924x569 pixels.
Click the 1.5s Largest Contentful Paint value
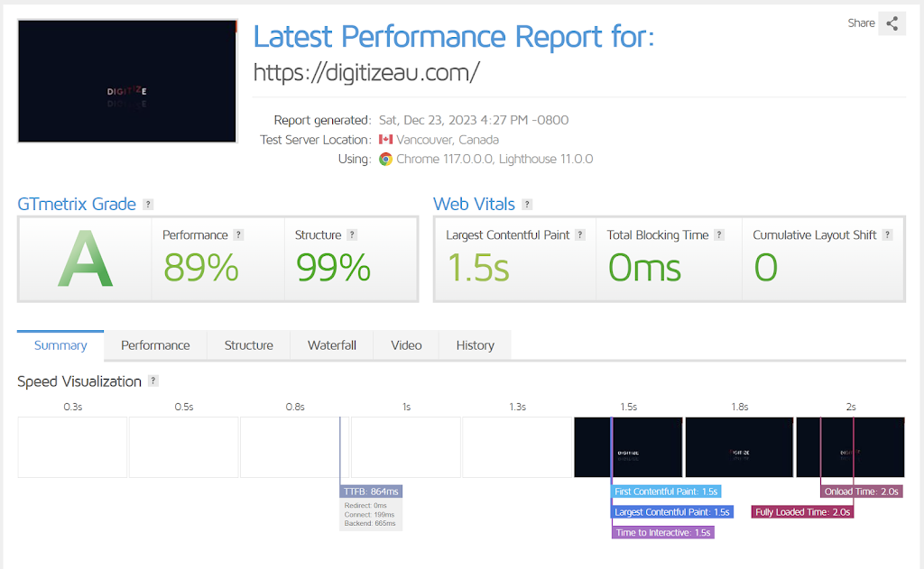478,268
